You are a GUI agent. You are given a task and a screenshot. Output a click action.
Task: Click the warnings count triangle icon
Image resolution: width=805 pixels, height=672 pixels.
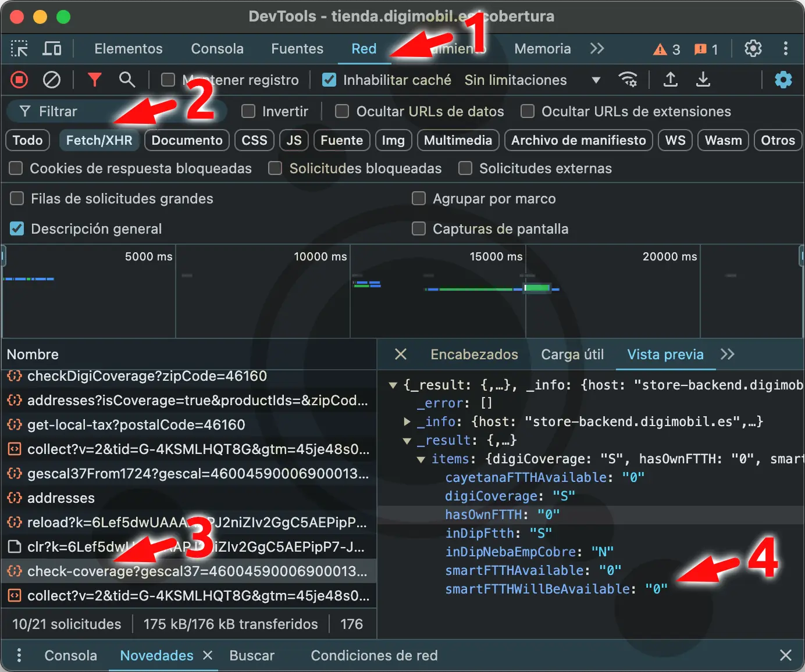(667, 49)
